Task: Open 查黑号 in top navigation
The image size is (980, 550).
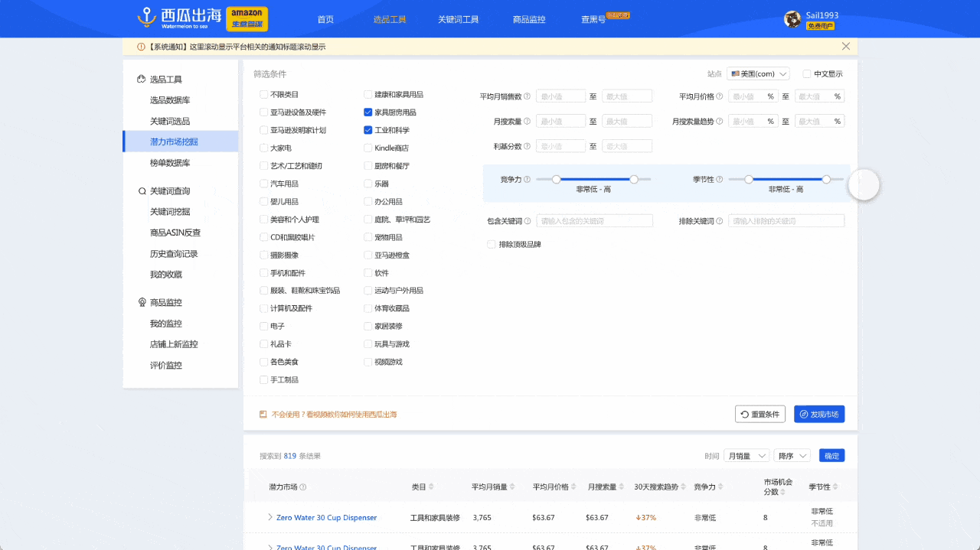Action: [x=593, y=19]
